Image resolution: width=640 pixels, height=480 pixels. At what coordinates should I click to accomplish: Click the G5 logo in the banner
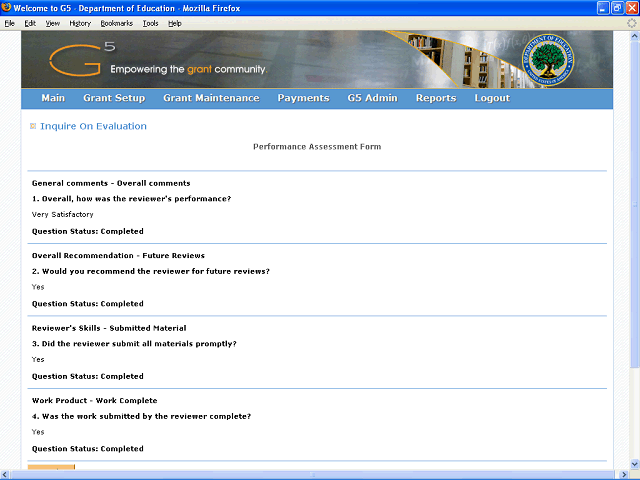(x=82, y=60)
